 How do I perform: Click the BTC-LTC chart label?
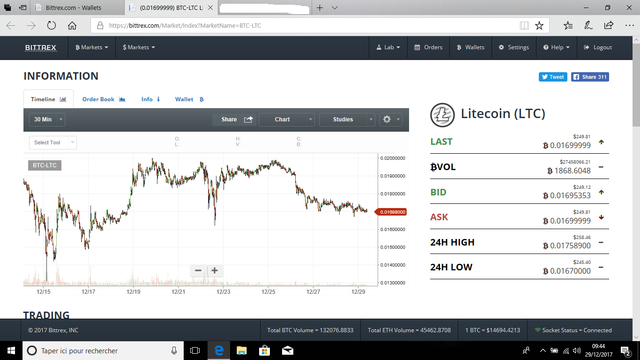44,165
